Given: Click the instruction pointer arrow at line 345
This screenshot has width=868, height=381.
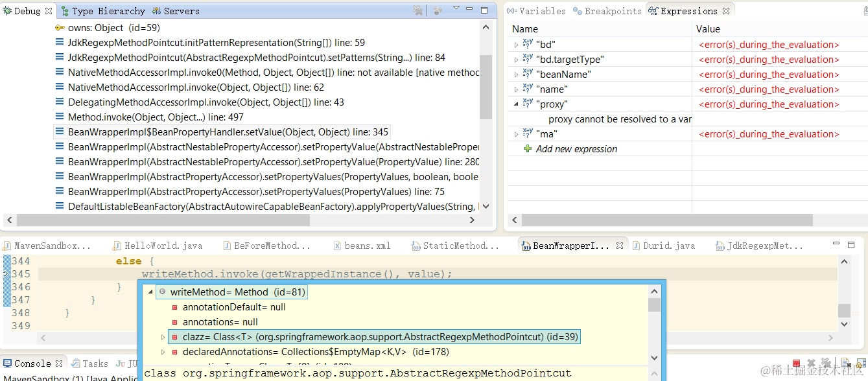Looking at the screenshot, I should click(x=6, y=274).
